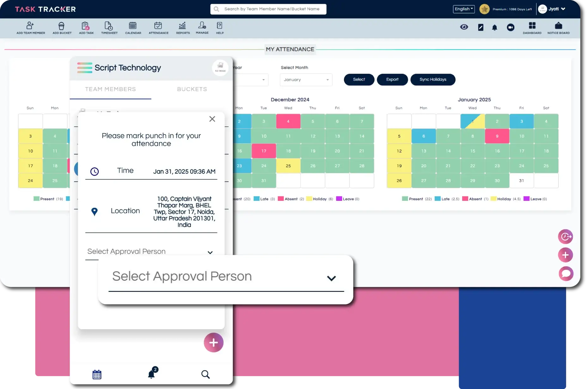588x389 pixels.
Task: Click the Add Bucket icon
Action: [x=62, y=28]
